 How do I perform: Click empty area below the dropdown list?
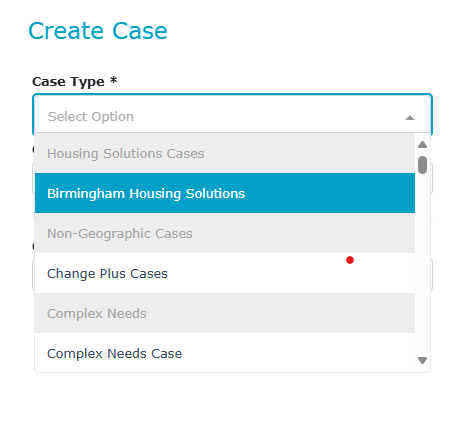coord(230,397)
